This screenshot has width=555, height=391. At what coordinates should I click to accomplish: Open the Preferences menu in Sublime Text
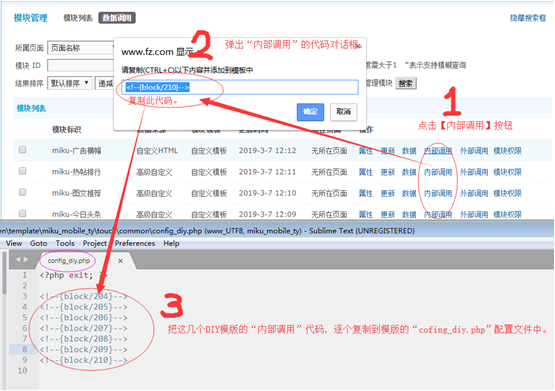[135, 243]
